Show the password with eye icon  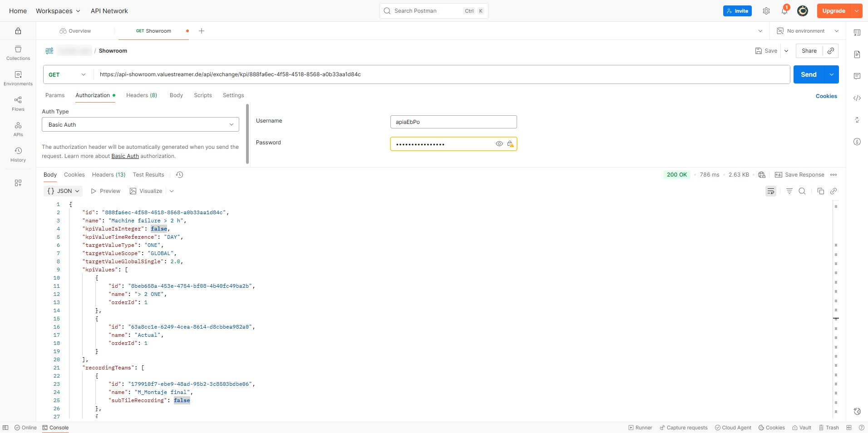pos(499,144)
